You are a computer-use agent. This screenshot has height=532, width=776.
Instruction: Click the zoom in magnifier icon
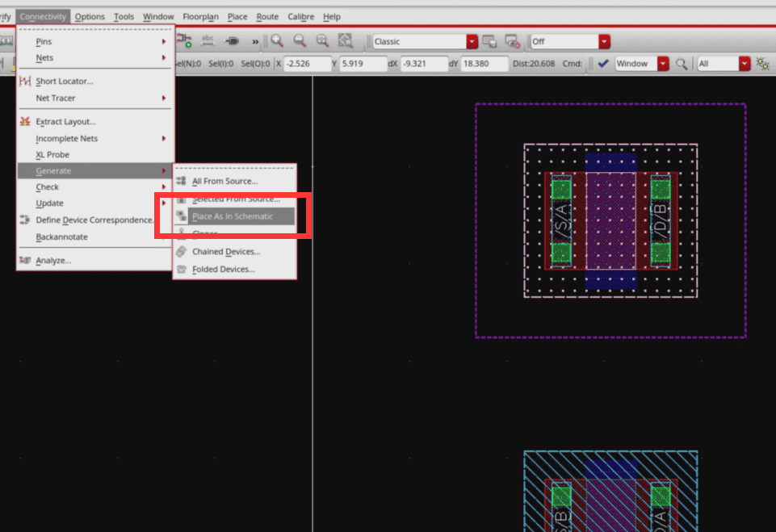point(277,41)
